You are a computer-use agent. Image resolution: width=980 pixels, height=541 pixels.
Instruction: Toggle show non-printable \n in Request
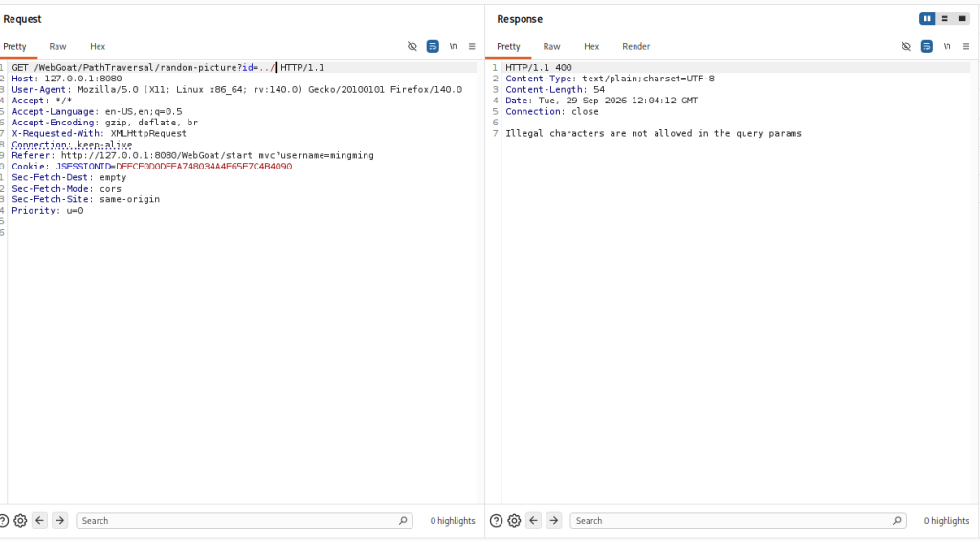pos(453,46)
